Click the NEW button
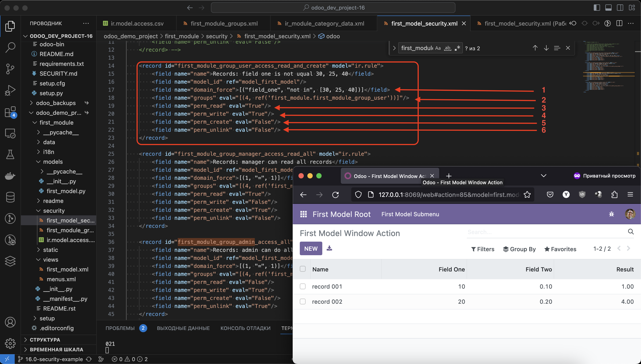The width and height of the screenshot is (641, 364). click(x=311, y=249)
